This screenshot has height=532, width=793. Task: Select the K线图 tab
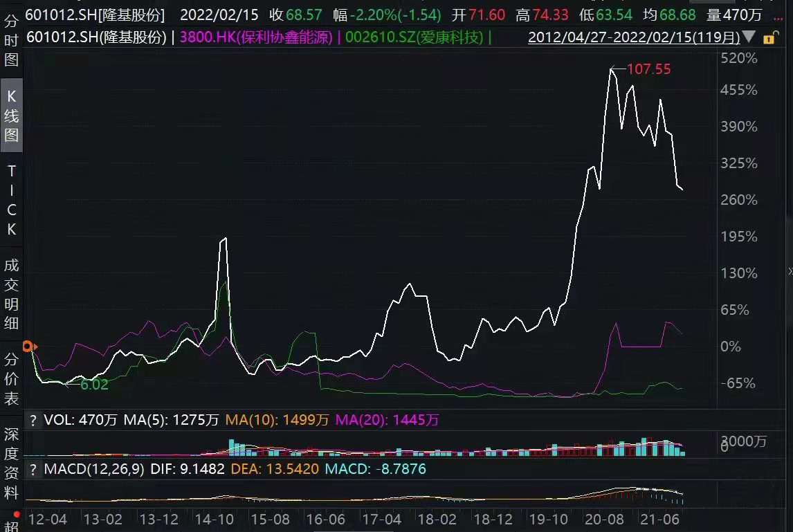[12, 116]
